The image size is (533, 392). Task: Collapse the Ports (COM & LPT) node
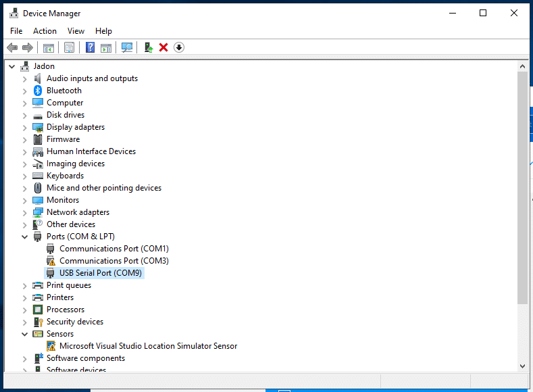point(24,237)
